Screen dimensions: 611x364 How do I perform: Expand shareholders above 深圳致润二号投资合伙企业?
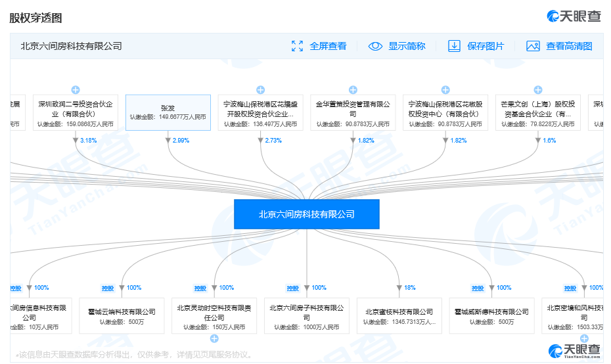tap(76, 90)
